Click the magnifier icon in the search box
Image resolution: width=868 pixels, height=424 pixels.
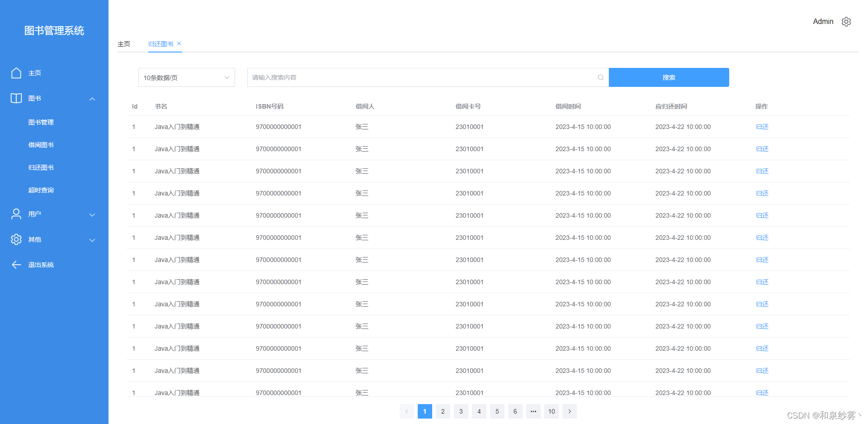[x=600, y=77]
